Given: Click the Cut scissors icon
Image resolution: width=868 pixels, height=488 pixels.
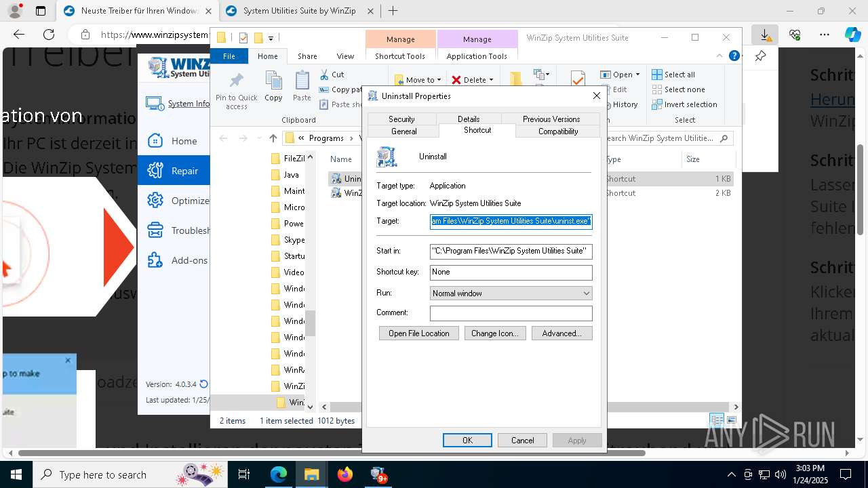Looking at the screenshot, I should (x=324, y=75).
